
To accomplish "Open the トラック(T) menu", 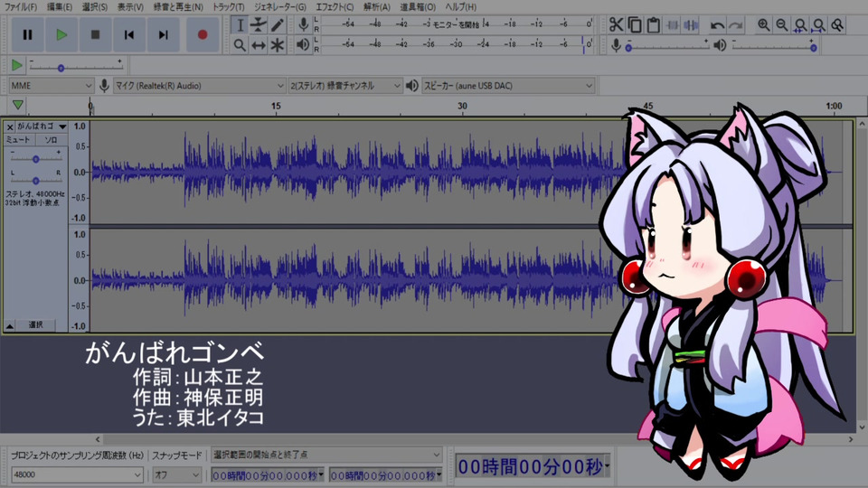I will tap(228, 6).
